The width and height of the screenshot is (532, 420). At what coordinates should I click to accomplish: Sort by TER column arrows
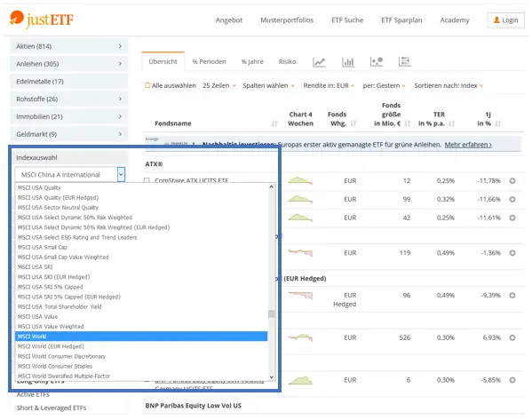click(x=451, y=123)
